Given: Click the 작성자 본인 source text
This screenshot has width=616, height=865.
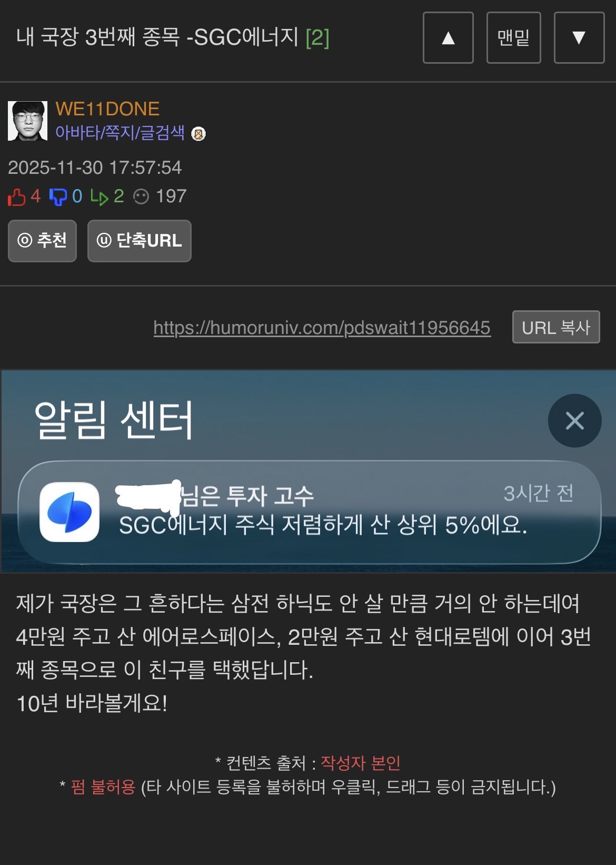Looking at the screenshot, I should tap(361, 763).
